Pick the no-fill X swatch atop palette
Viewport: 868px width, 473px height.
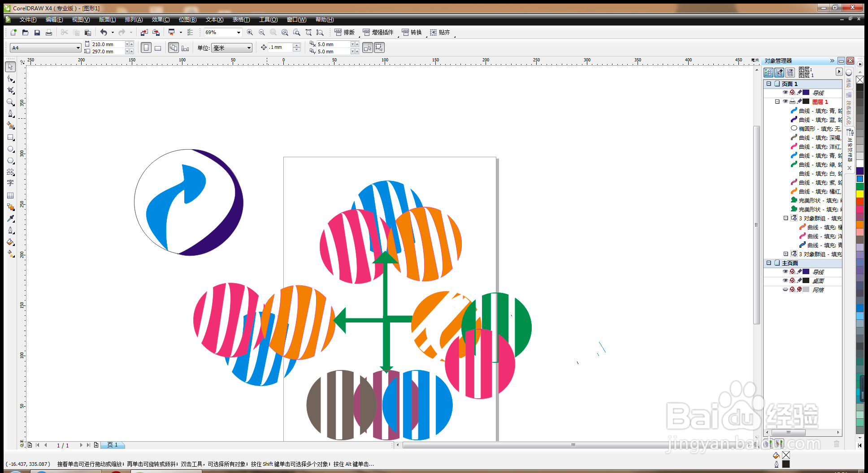pyautogui.click(x=860, y=79)
